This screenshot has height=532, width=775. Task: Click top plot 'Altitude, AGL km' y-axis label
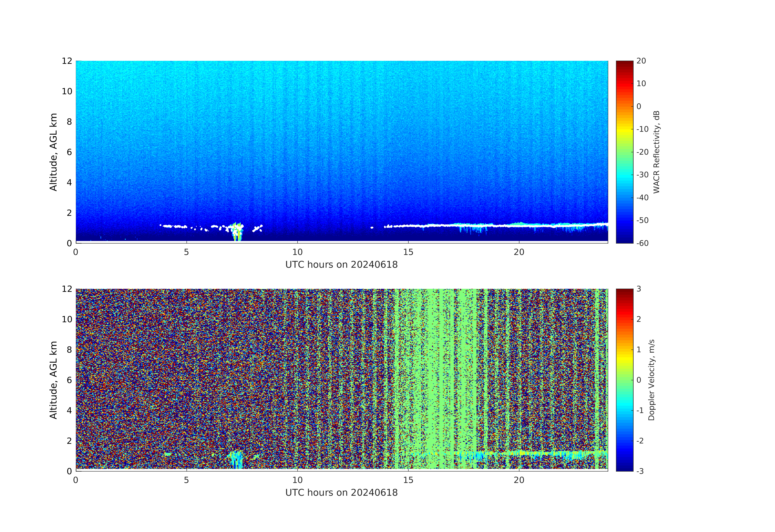pyautogui.click(x=53, y=152)
